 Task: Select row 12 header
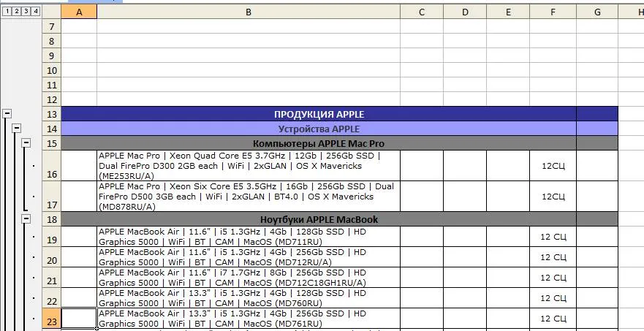(x=51, y=99)
